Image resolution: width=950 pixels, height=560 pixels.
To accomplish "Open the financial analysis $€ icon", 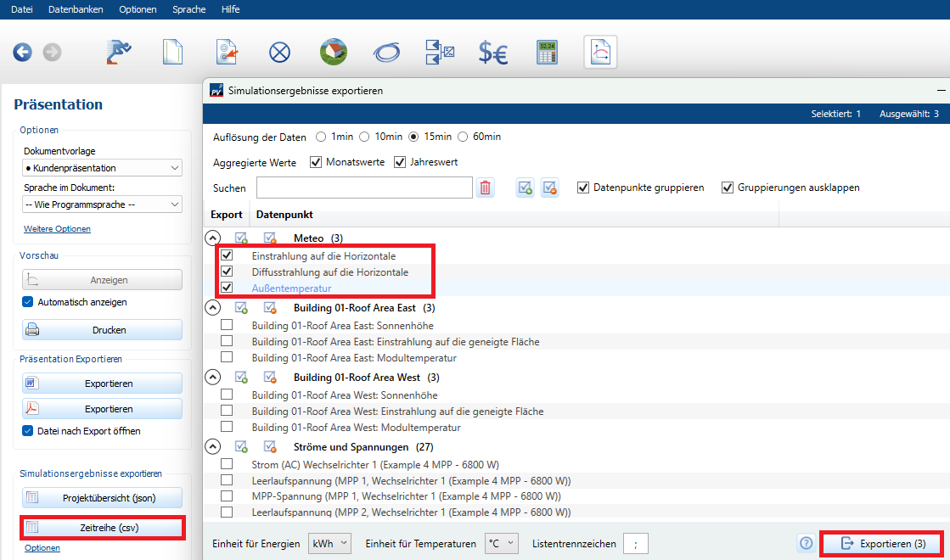I will click(x=492, y=53).
